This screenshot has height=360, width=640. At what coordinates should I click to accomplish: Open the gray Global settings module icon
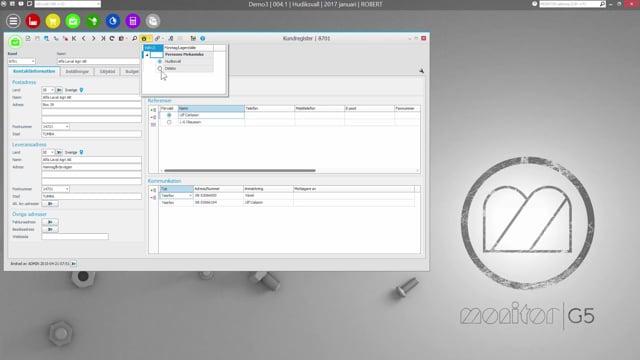(x=153, y=21)
